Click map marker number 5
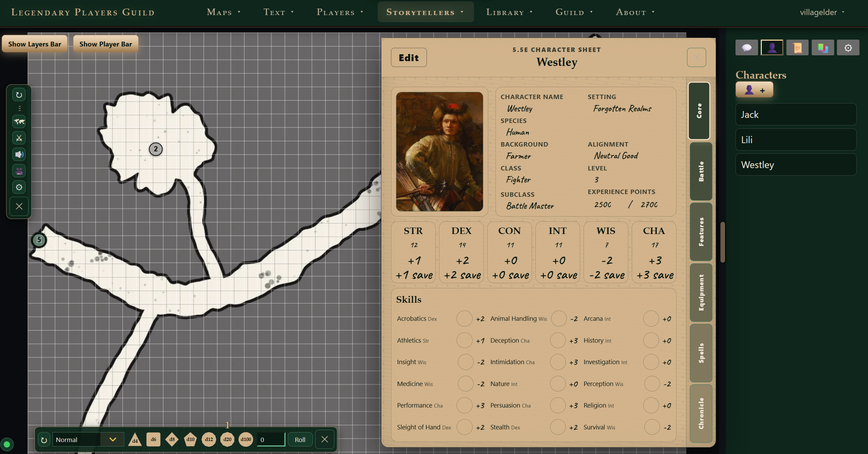 tap(39, 240)
